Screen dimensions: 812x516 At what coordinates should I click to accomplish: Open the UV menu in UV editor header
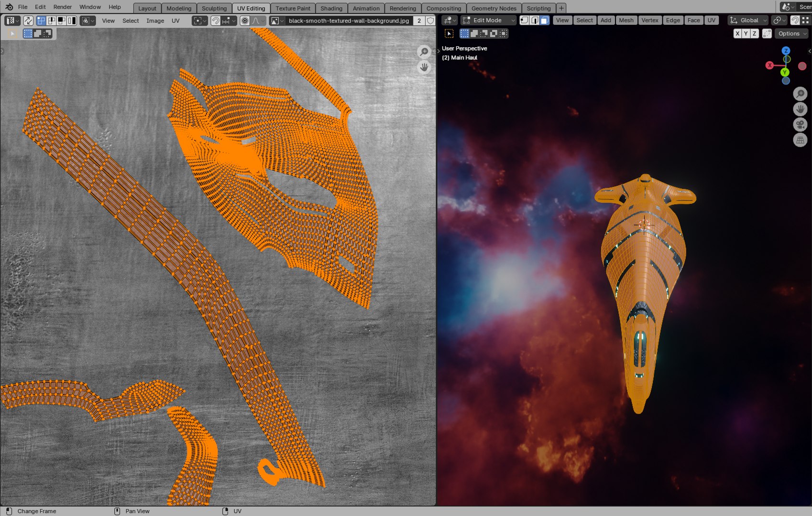(176, 21)
